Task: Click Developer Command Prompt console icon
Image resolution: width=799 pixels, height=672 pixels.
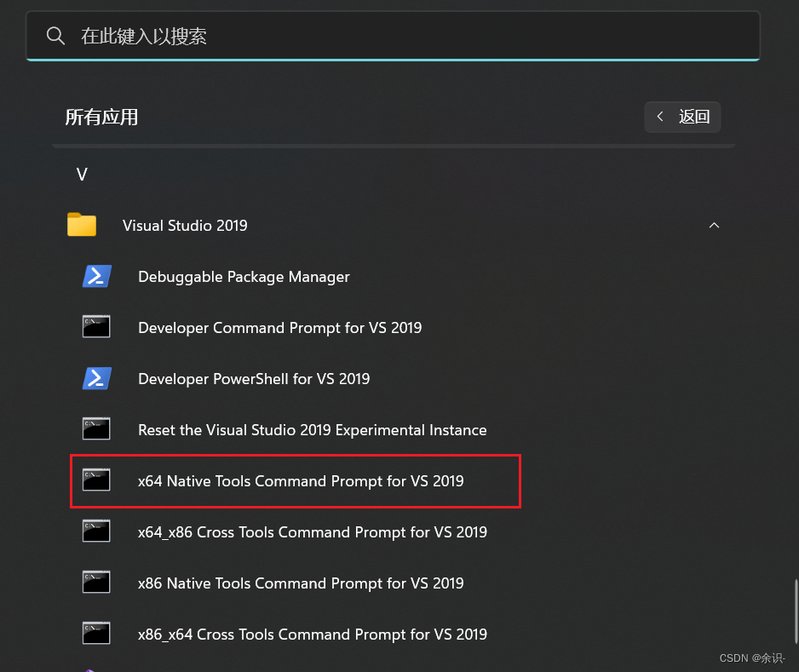Action: 96,326
